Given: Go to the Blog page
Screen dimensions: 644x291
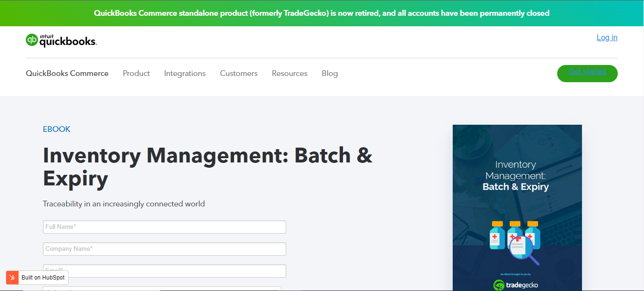Looking at the screenshot, I should pyautogui.click(x=330, y=73).
